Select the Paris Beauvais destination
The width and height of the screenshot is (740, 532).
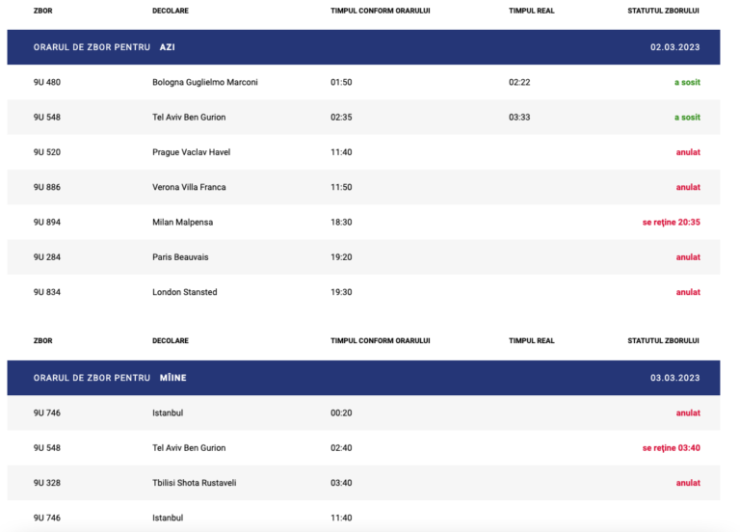[180, 257]
